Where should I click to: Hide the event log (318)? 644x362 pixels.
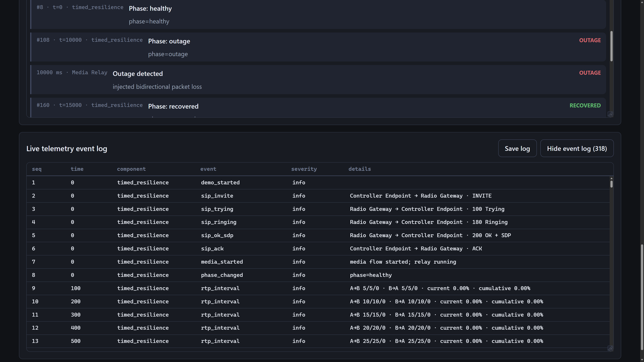point(577,148)
